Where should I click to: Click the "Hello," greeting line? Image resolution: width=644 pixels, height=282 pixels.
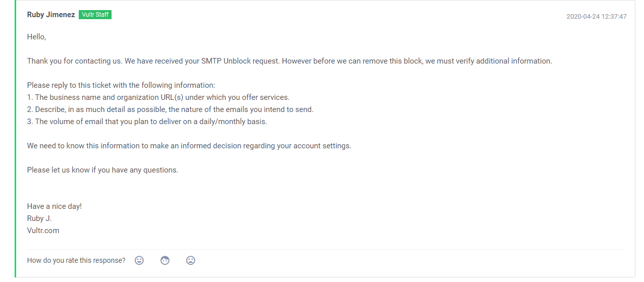coord(36,37)
